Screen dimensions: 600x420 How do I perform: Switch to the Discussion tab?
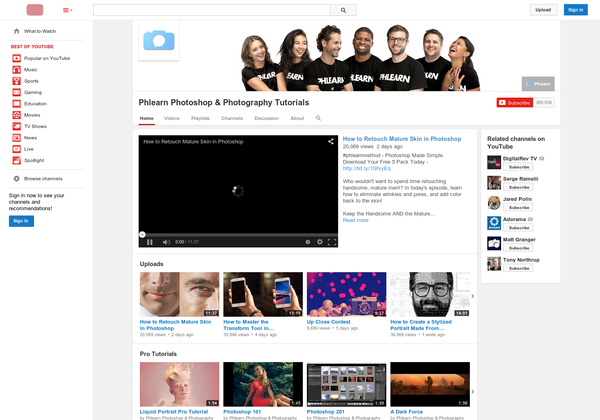(267, 118)
